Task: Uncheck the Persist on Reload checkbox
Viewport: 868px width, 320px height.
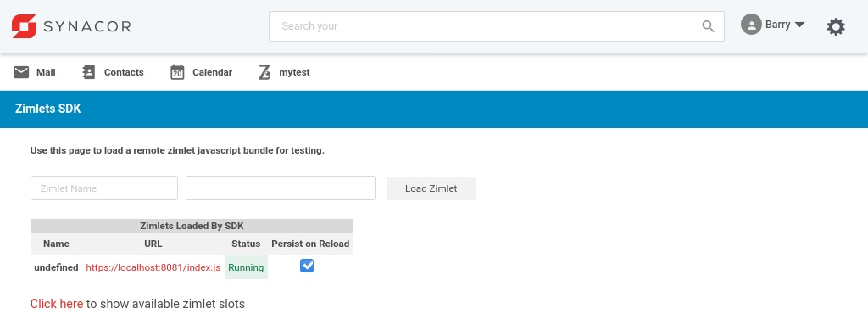Action: click(307, 267)
